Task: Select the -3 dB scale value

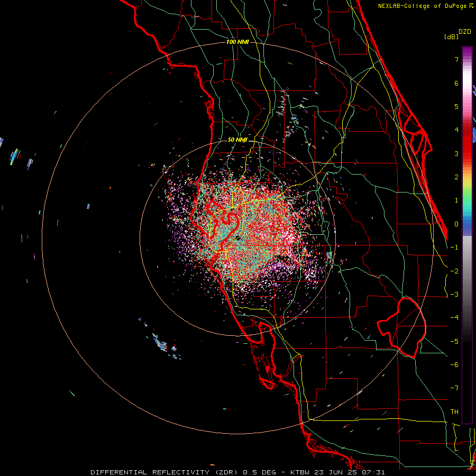Action: (x=454, y=295)
